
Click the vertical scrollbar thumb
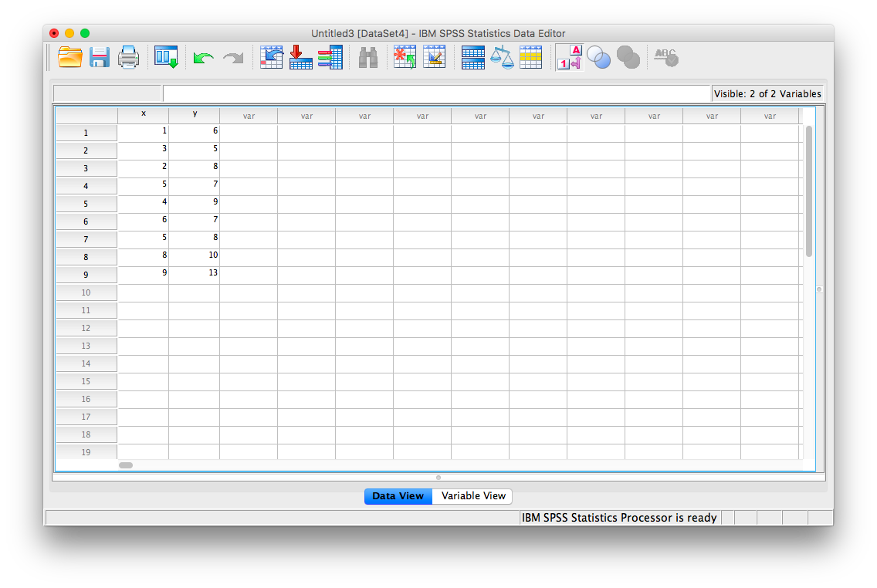pos(809,191)
